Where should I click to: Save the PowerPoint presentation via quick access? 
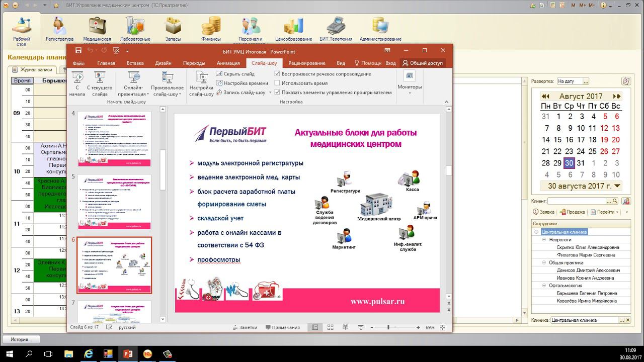click(78, 50)
